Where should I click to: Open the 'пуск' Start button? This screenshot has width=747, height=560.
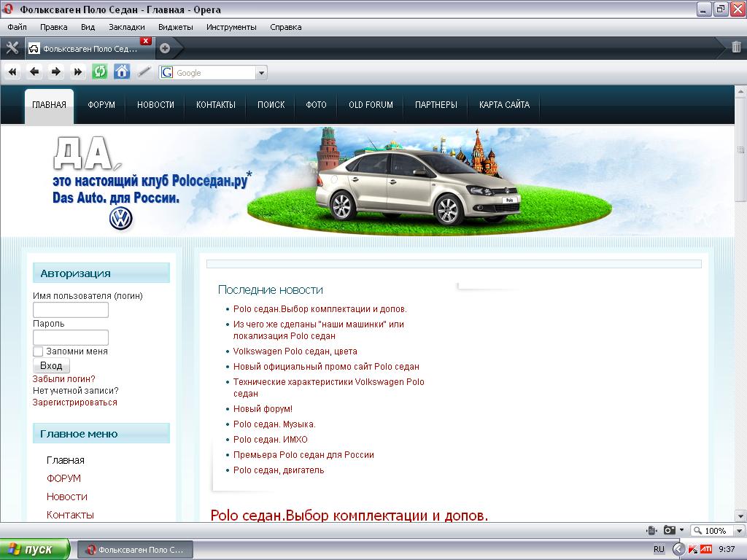pyautogui.click(x=34, y=549)
